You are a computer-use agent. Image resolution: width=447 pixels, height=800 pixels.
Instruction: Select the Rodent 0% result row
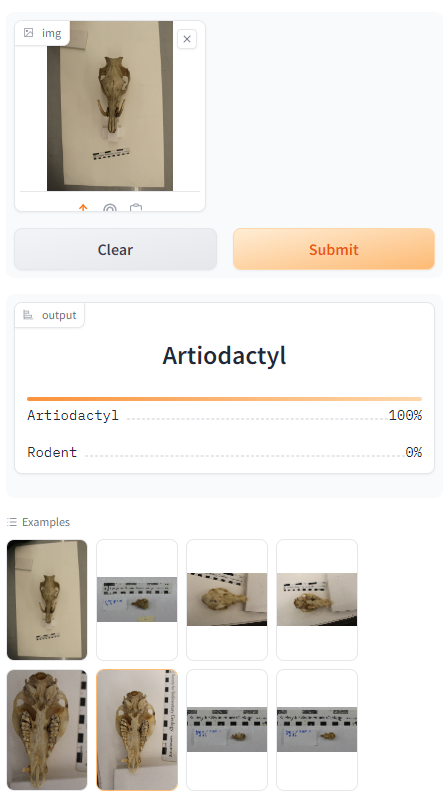click(x=225, y=452)
